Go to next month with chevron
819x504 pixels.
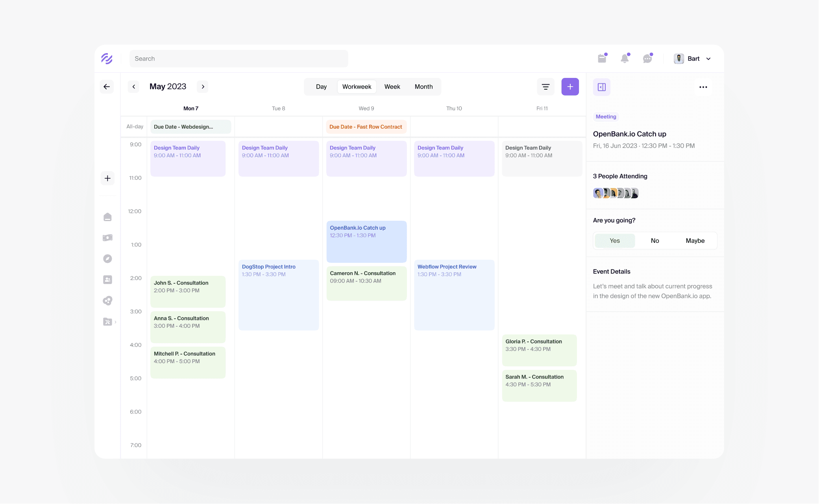[x=203, y=87]
